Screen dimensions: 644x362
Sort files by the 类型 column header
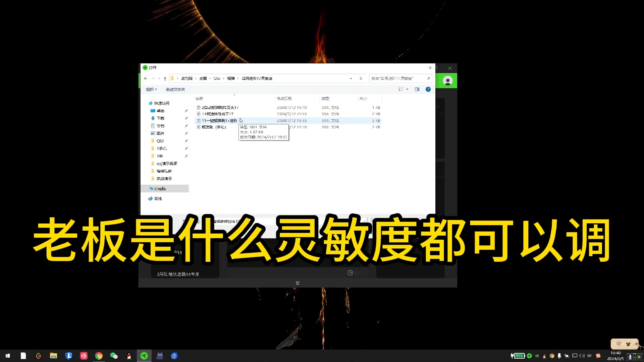point(325,99)
